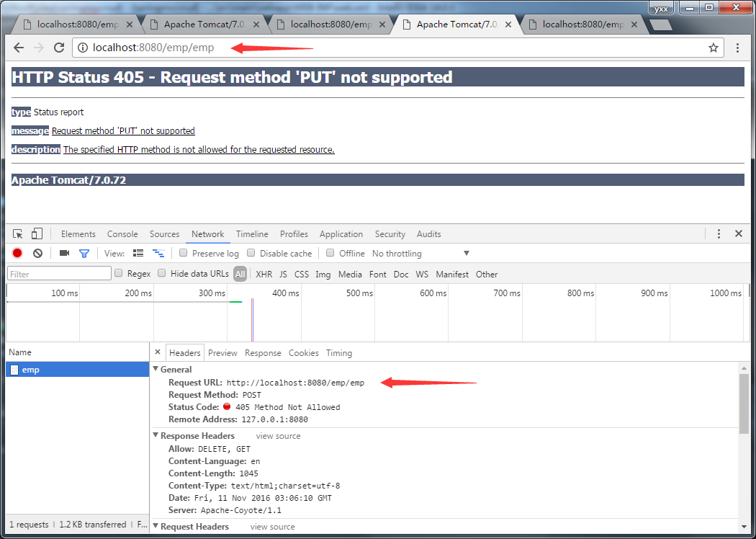Viewport: 756px width, 539px height.
Task: Switch to the Timing tab
Action: tap(339, 353)
